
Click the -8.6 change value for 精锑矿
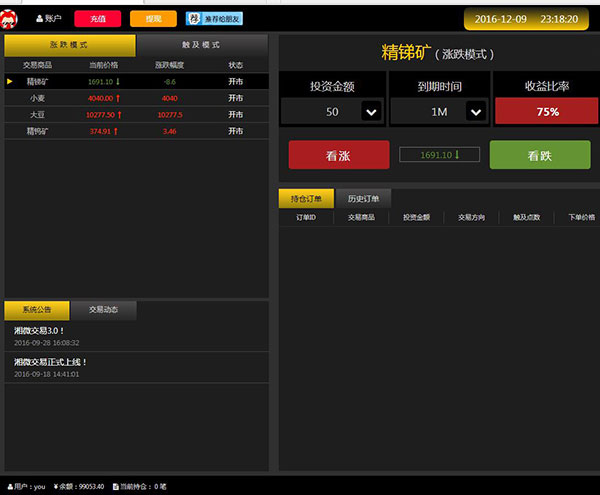click(170, 81)
